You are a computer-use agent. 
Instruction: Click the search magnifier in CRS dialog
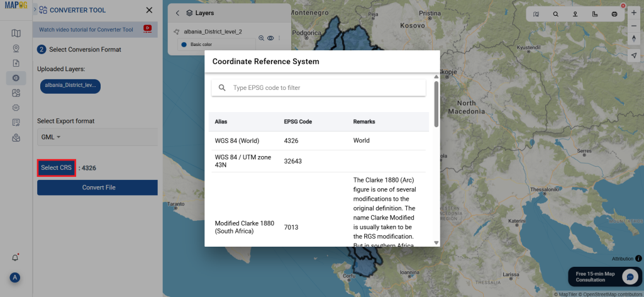click(222, 87)
